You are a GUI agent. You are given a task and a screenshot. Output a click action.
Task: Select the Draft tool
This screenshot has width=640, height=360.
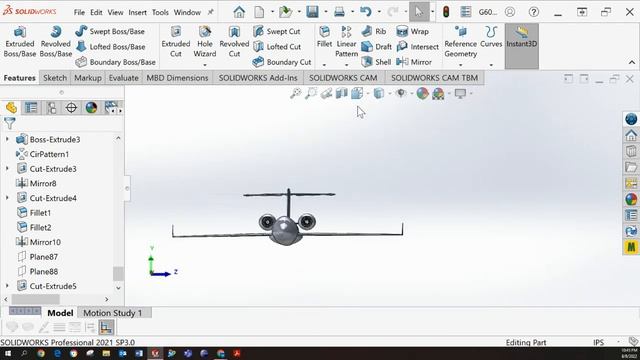tap(377, 47)
